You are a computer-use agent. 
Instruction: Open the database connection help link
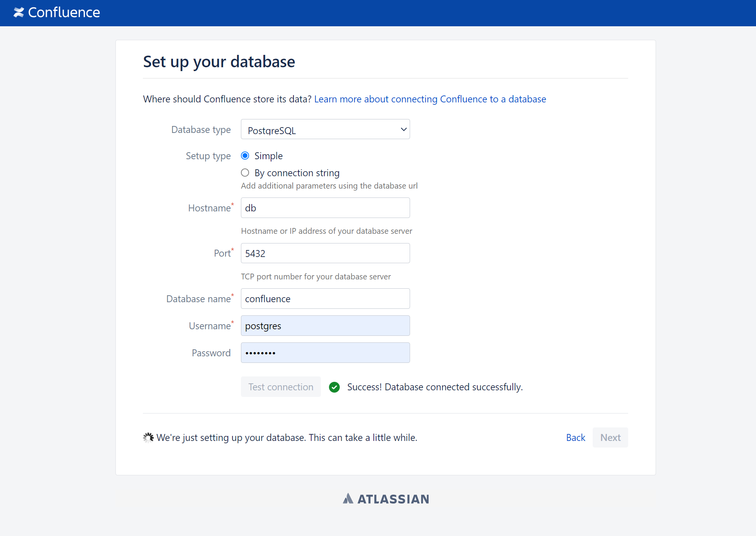click(430, 99)
